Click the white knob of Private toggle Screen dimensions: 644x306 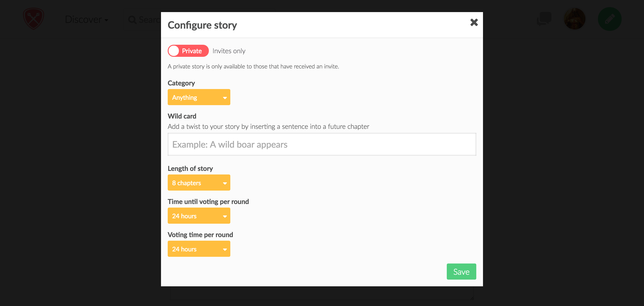click(174, 51)
